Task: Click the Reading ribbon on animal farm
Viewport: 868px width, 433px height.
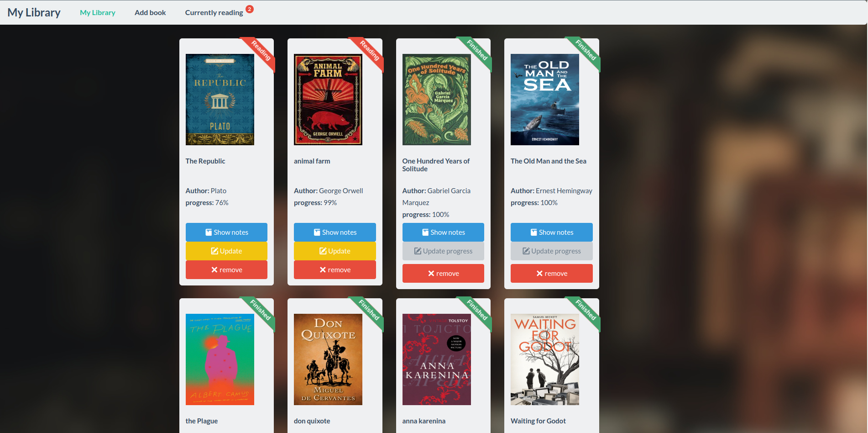Action: point(370,51)
